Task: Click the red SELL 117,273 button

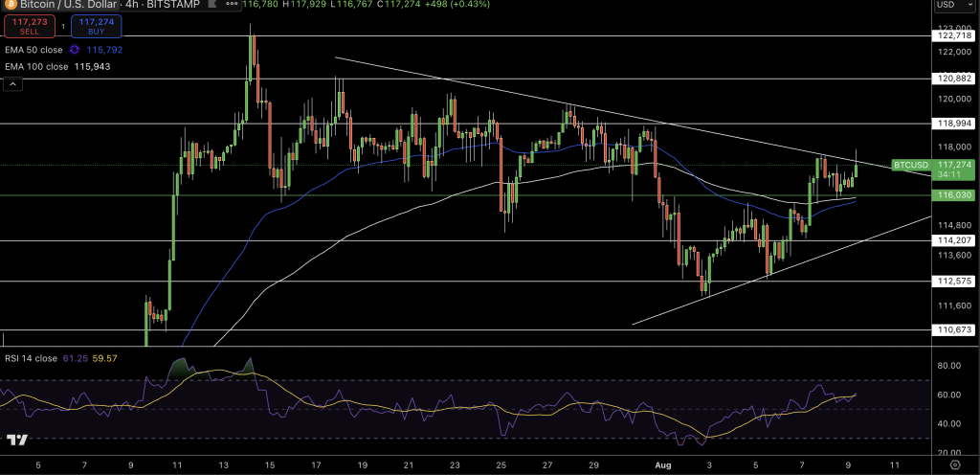Action: click(x=30, y=26)
